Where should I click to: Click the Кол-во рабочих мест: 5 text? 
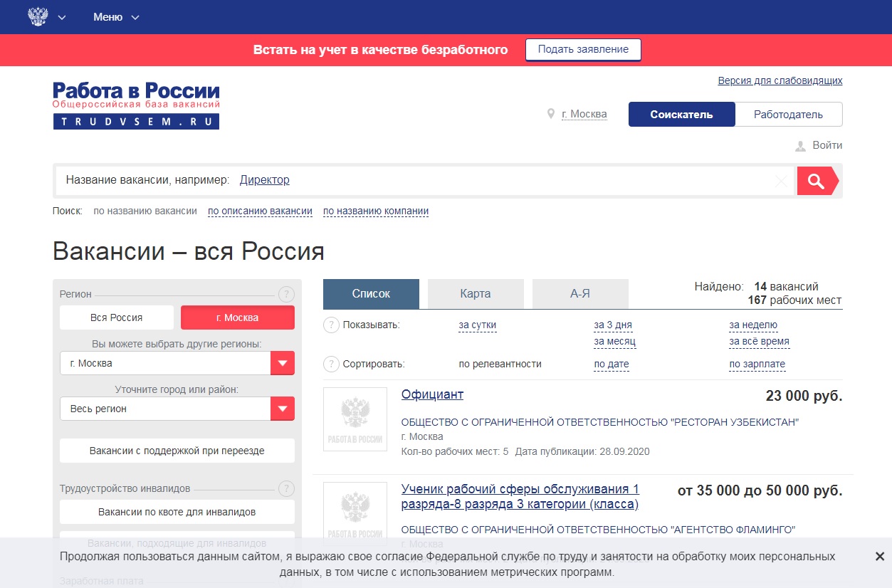pos(455,451)
